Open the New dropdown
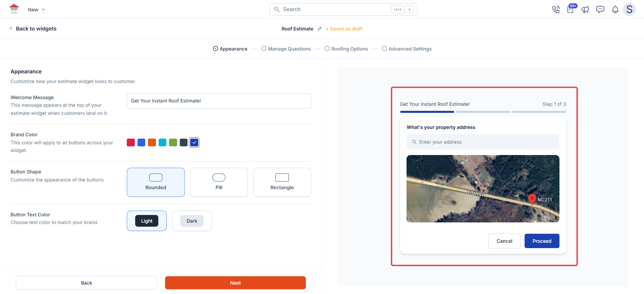Viewport: 644px width, 294px height. click(x=36, y=10)
